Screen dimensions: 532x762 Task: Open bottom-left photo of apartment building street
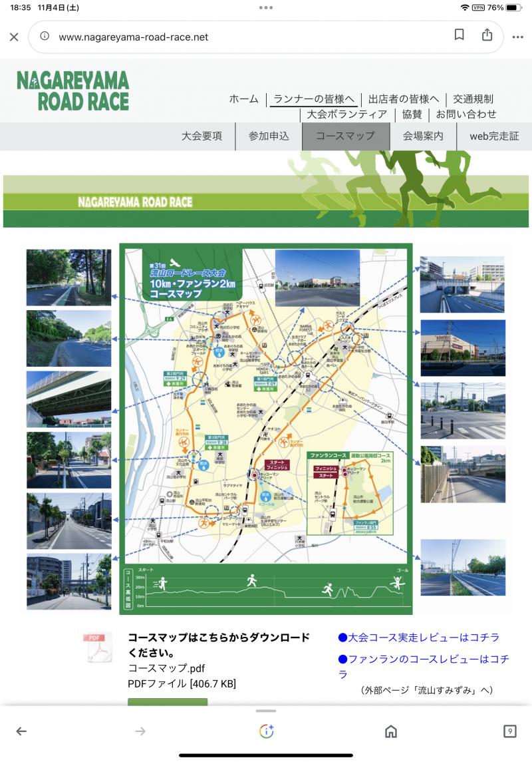click(x=68, y=581)
